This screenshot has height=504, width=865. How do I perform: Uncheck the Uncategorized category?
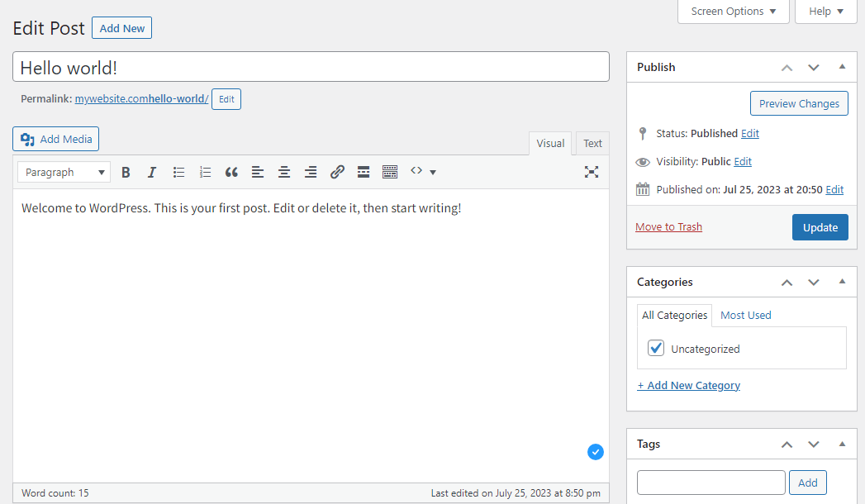coord(655,348)
